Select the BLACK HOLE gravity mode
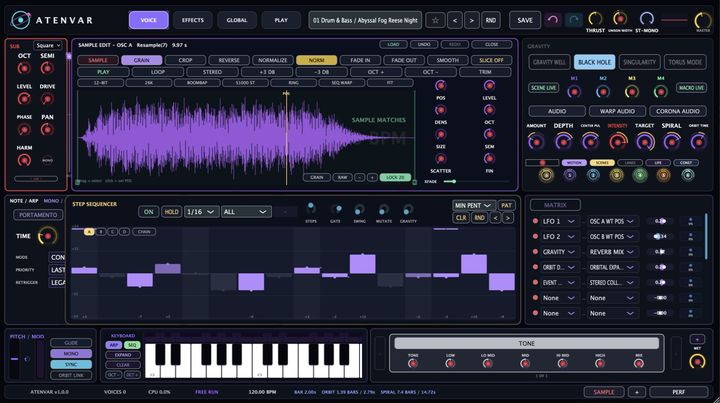This screenshot has width=720, height=403. (595, 62)
